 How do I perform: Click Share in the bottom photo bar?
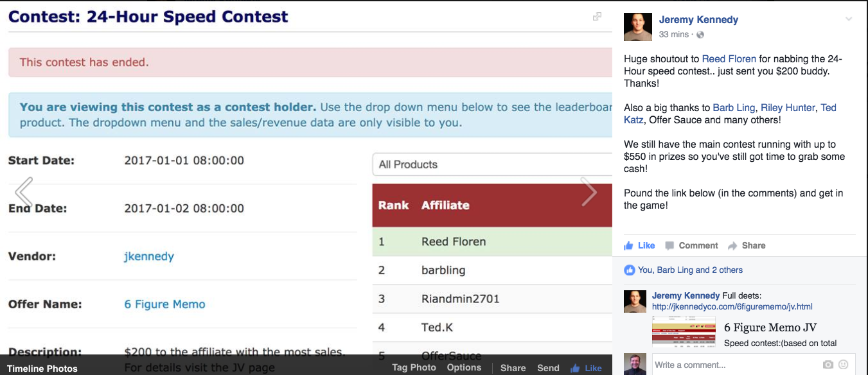tap(513, 368)
